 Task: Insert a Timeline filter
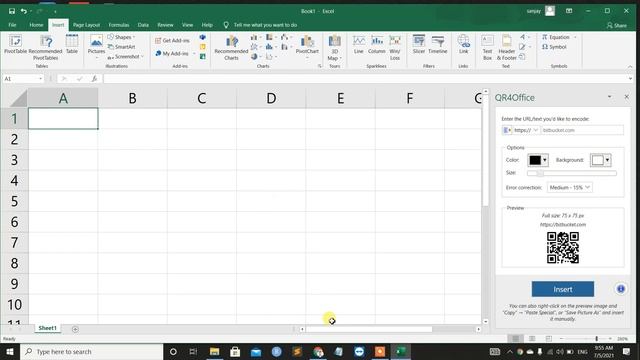tap(438, 44)
